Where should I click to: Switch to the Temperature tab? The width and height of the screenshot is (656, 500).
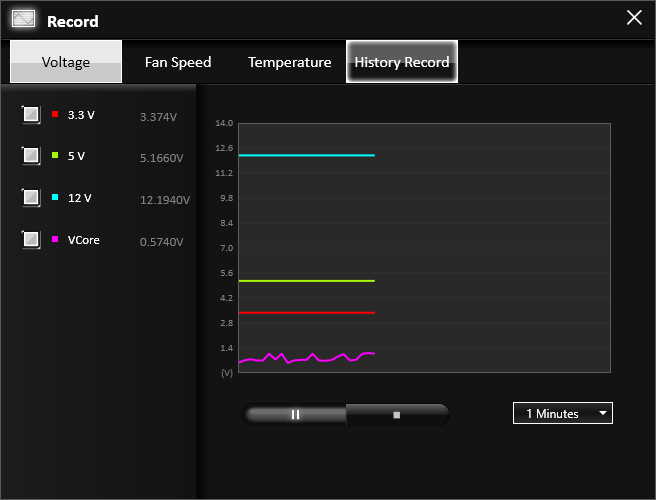pos(289,62)
